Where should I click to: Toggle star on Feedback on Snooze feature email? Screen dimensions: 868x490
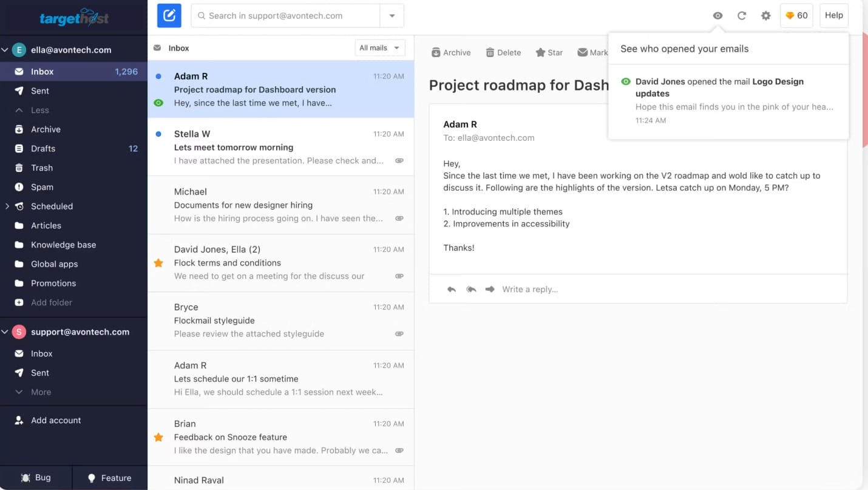(x=158, y=437)
